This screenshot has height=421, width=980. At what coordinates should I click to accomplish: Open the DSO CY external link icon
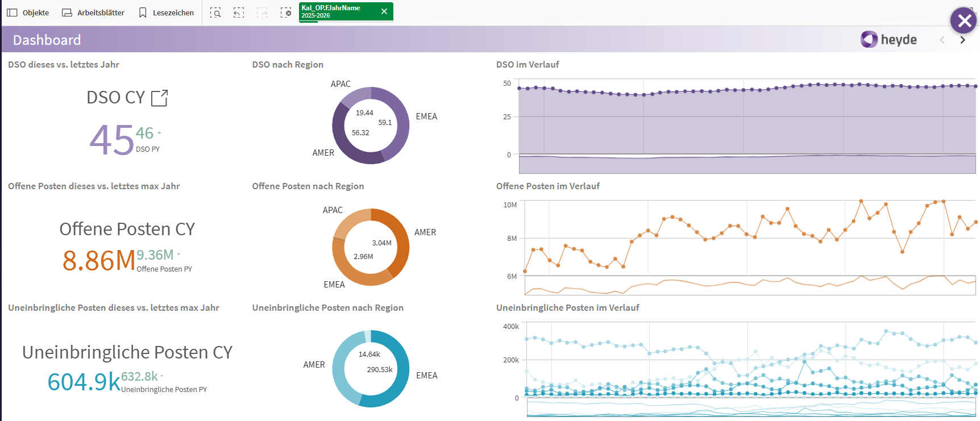pyautogui.click(x=159, y=98)
